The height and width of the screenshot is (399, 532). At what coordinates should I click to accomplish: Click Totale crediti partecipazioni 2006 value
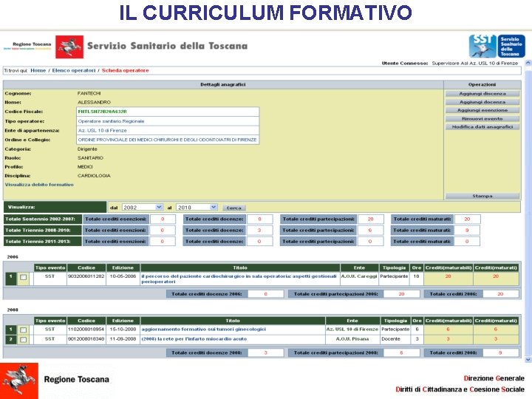402,294
